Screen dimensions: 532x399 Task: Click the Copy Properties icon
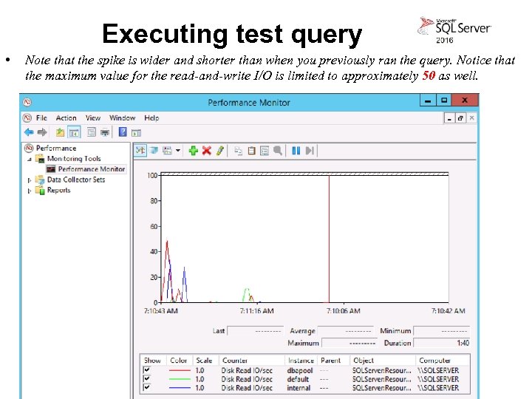[238, 151]
